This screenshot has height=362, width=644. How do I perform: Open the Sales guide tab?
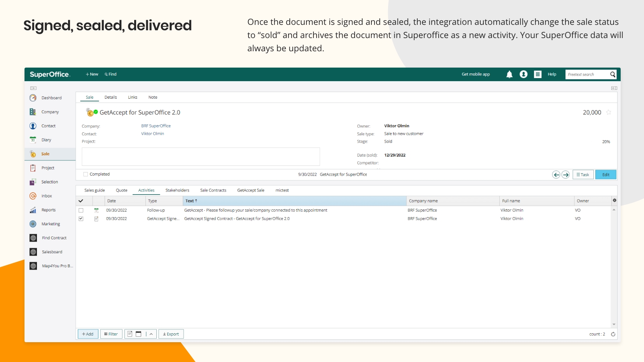(94, 190)
